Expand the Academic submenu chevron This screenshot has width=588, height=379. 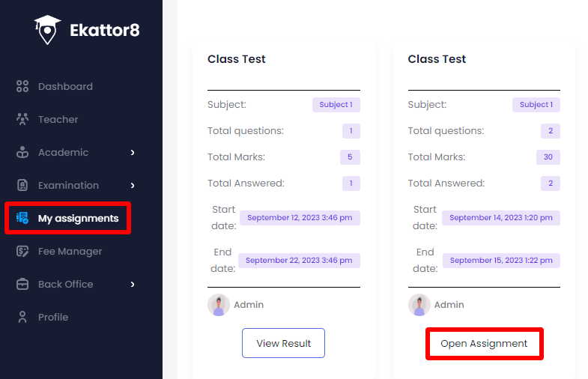coord(133,152)
